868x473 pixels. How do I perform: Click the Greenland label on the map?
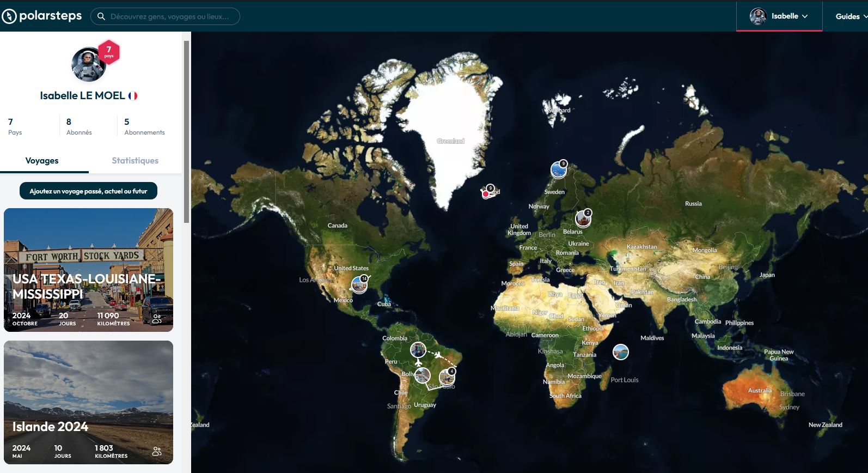450,141
